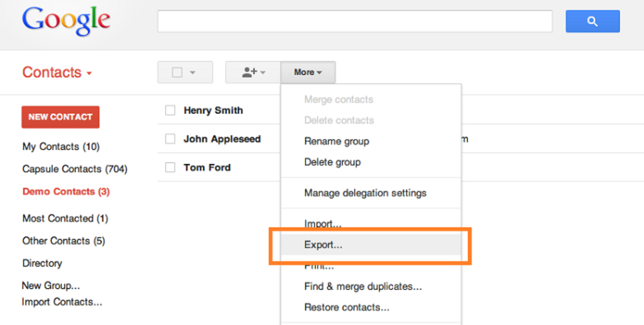The height and width of the screenshot is (325, 644).
Task: Open Demo Contacts (3) group
Action: [x=66, y=191]
